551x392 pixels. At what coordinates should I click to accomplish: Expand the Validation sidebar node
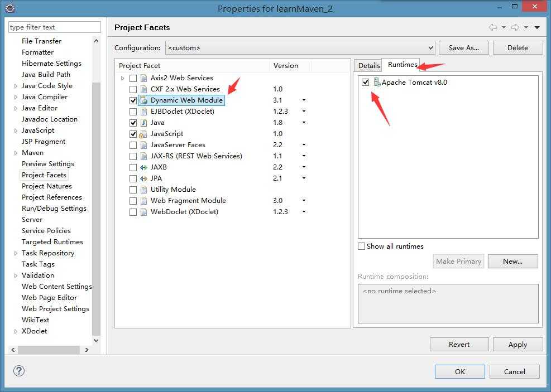pos(16,275)
